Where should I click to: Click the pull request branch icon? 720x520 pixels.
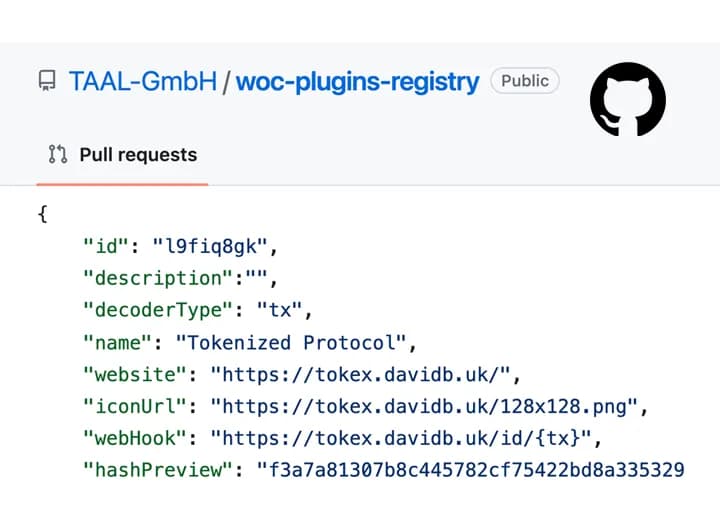pos(58,154)
